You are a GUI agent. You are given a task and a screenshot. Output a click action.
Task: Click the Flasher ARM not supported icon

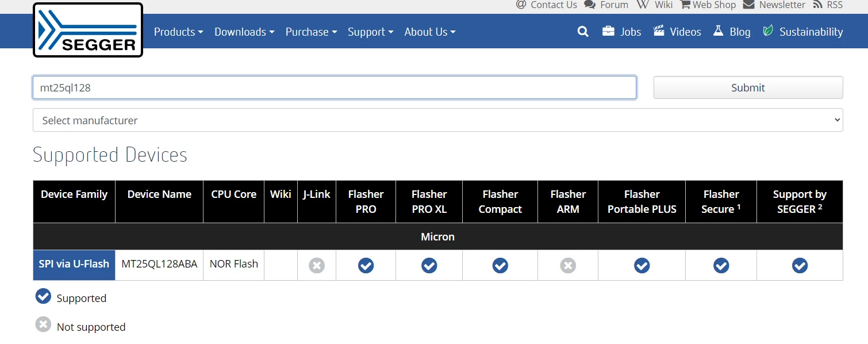(x=568, y=265)
